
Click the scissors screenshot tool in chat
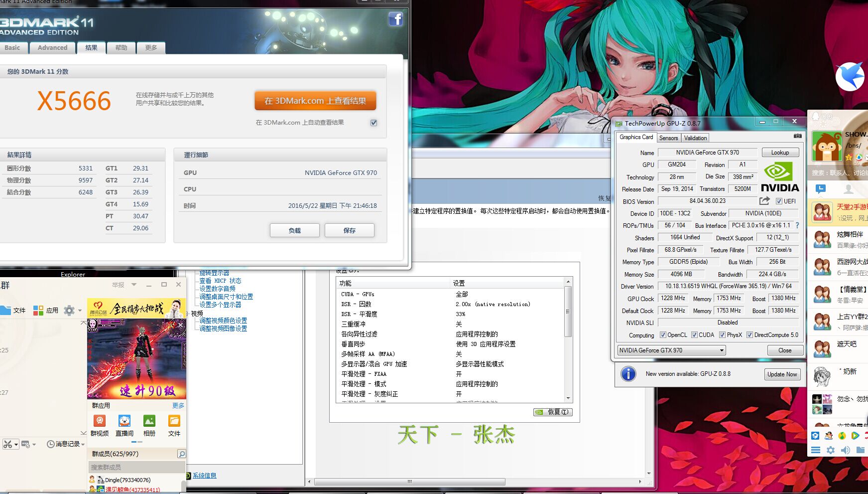pyautogui.click(x=7, y=444)
